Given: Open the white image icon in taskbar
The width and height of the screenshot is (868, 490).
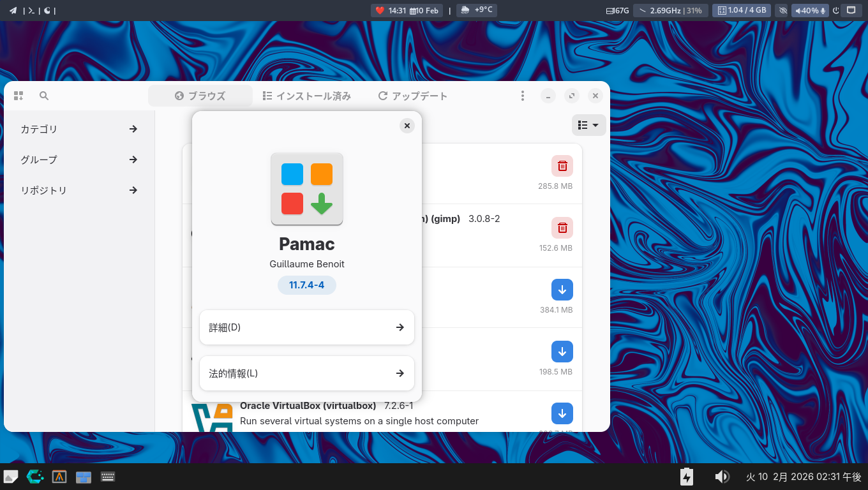Looking at the screenshot, I should [11, 477].
